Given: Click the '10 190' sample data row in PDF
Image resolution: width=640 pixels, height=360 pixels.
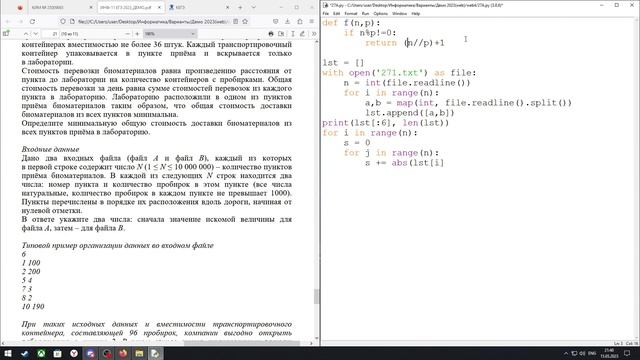Looking at the screenshot, I should tap(33, 306).
